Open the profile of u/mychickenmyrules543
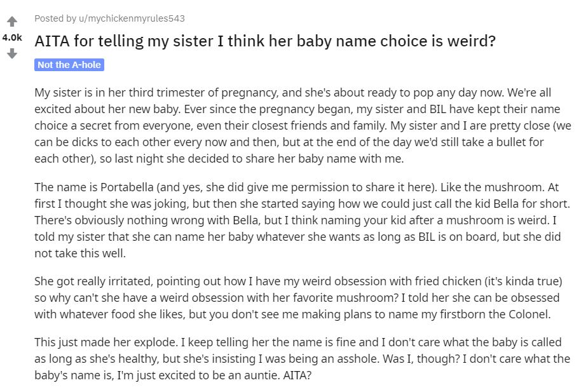Viewport: 581px width, 392px height. 132,18
